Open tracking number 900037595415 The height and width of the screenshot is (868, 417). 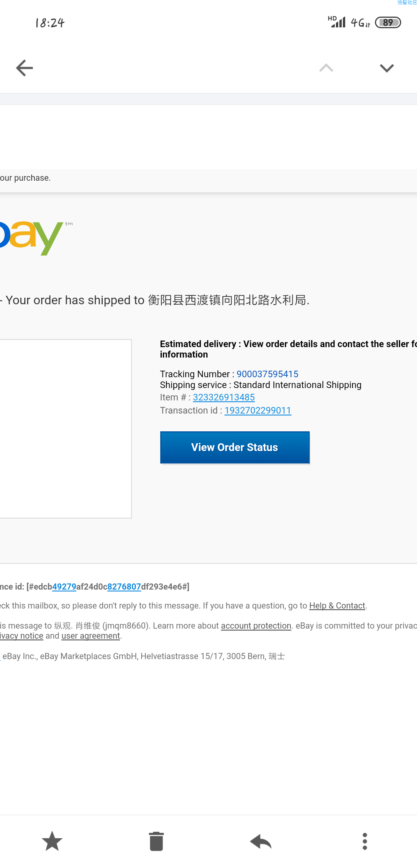(x=267, y=374)
